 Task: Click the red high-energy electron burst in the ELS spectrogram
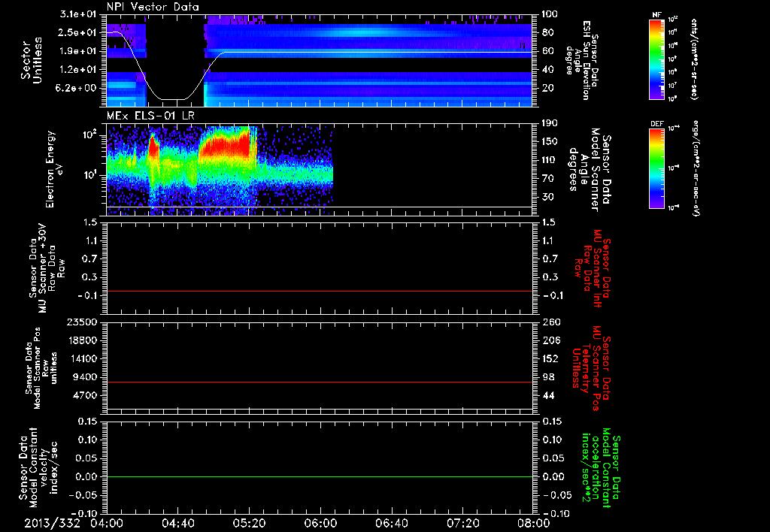click(x=226, y=145)
